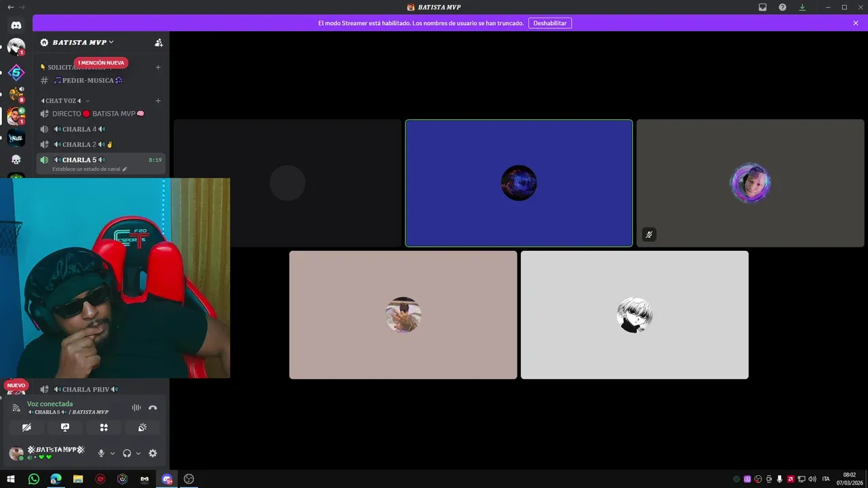
Task: Open own profile via BATISTA MVP avatar
Action: click(x=16, y=453)
